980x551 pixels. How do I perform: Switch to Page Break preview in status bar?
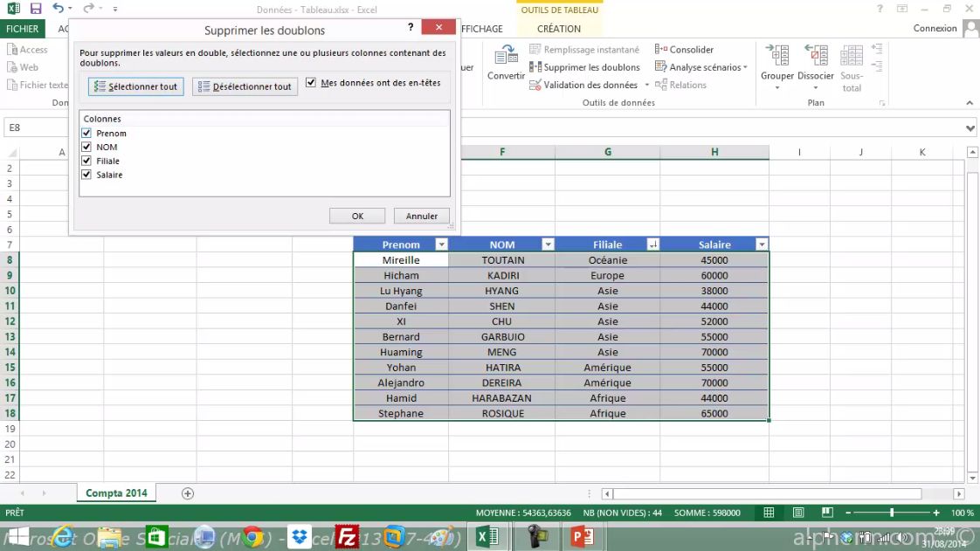(827, 513)
